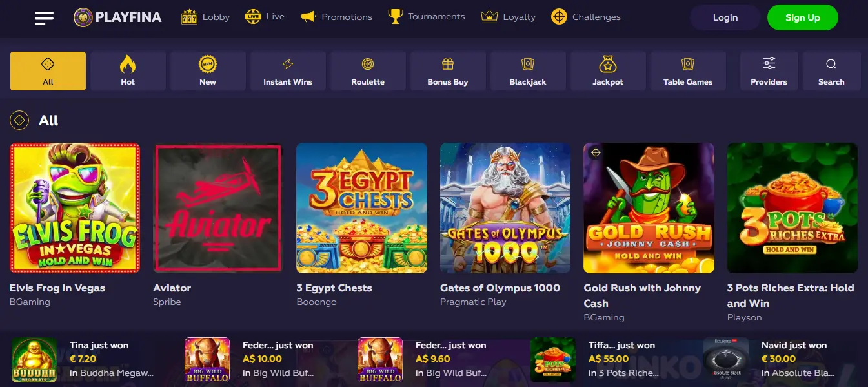This screenshot has height=387, width=868.
Task: Open the Aviator game thumbnail
Action: [x=218, y=208]
